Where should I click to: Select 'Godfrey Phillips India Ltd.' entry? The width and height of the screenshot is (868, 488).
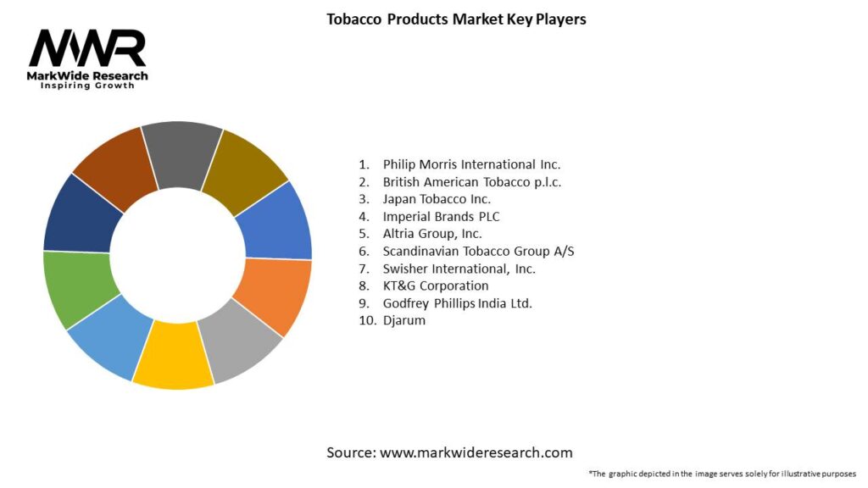457,303
